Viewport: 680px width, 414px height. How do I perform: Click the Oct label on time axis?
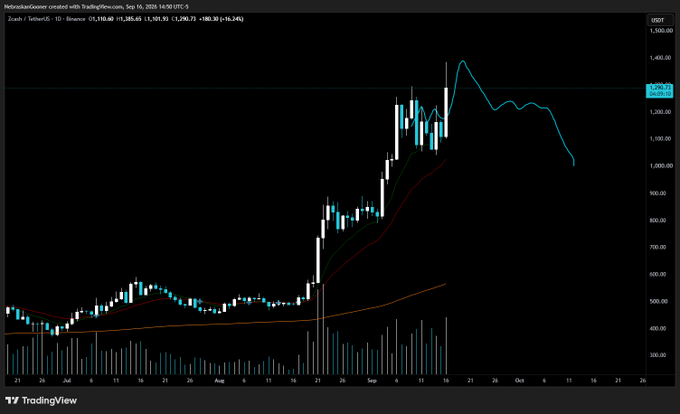coord(520,381)
